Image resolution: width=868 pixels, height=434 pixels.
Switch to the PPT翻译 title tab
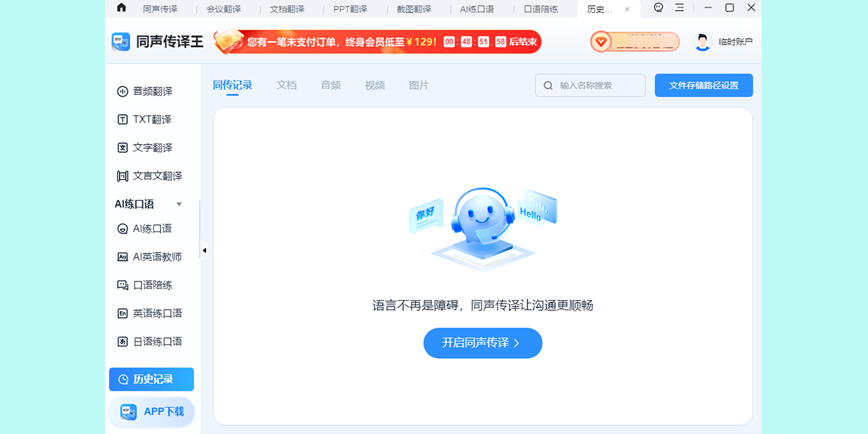click(350, 9)
